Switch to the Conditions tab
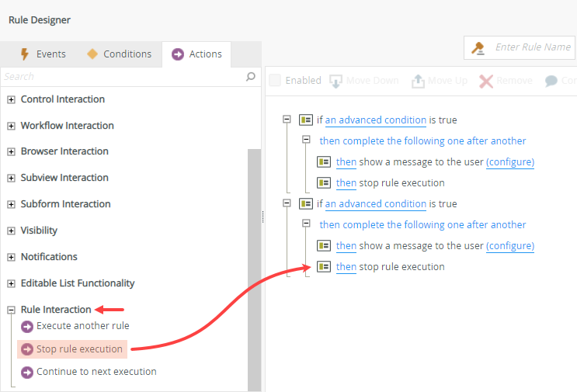This screenshot has height=392, width=577. pyautogui.click(x=120, y=54)
